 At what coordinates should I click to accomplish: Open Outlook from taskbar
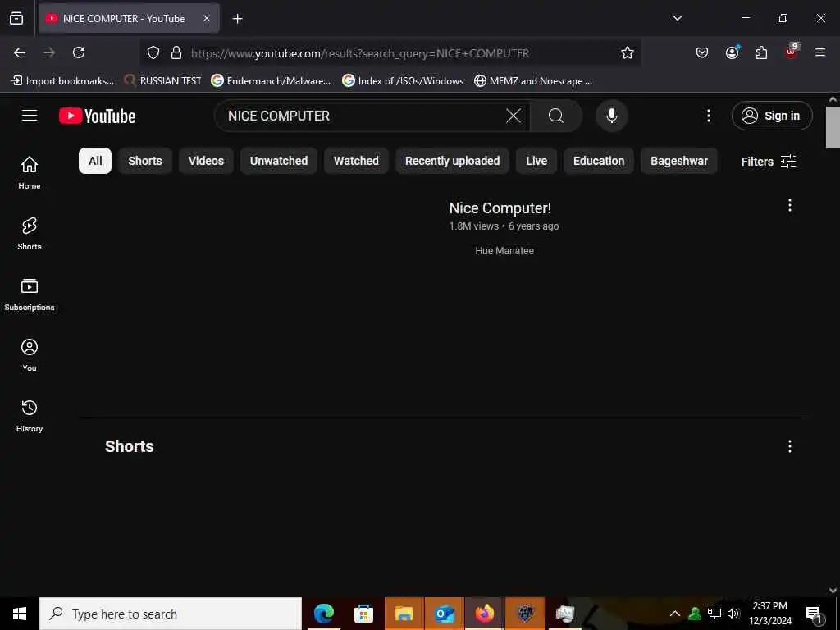(x=444, y=614)
